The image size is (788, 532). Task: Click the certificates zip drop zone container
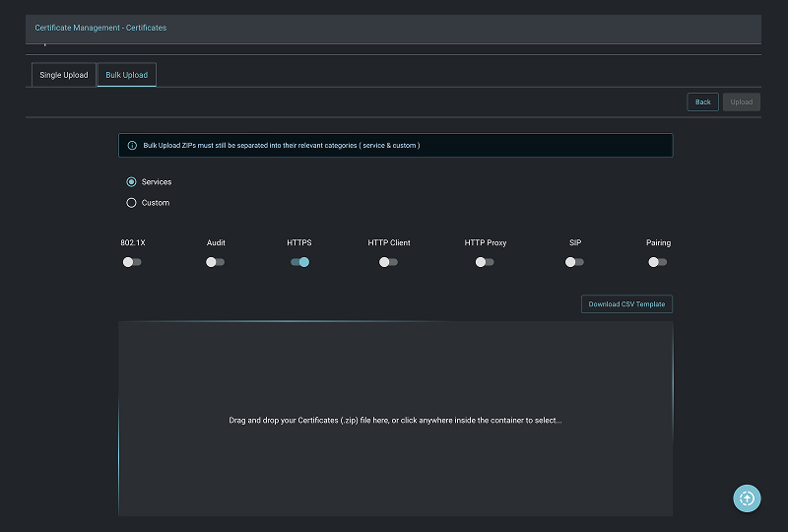395,420
